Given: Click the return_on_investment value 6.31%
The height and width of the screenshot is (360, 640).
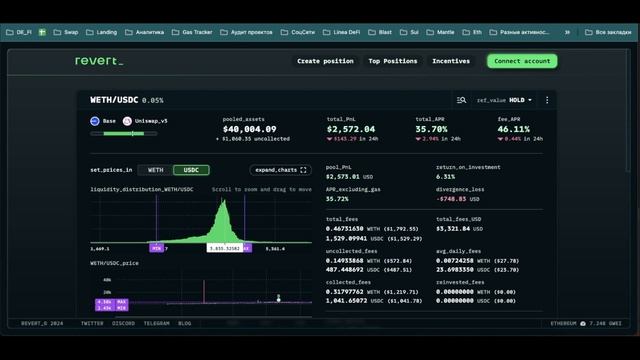Looking at the screenshot, I should click(x=445, y=177).
